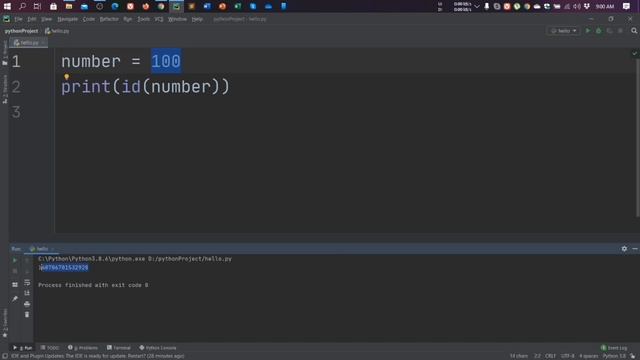Viewport: 640px width, 360px height.
Task: Open the Tools menu
Action: (x=143, y=19)
